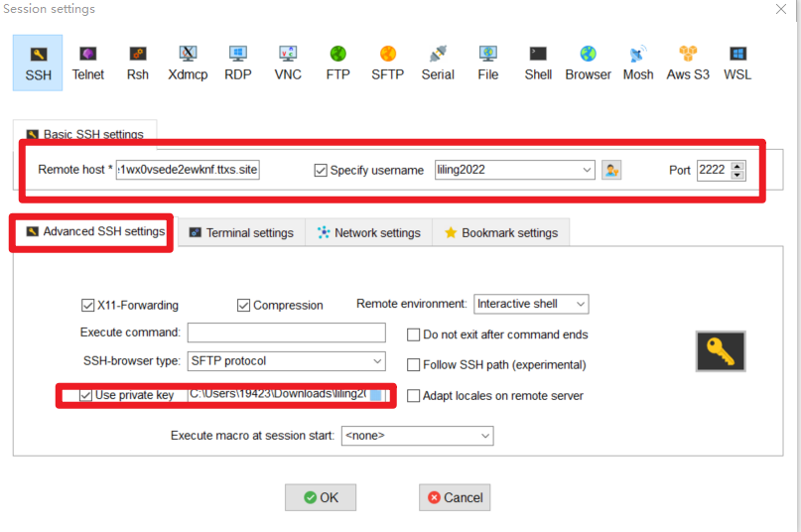The image size is (801, 532).
Task: Click the OK button
Action: coord(321,497)
